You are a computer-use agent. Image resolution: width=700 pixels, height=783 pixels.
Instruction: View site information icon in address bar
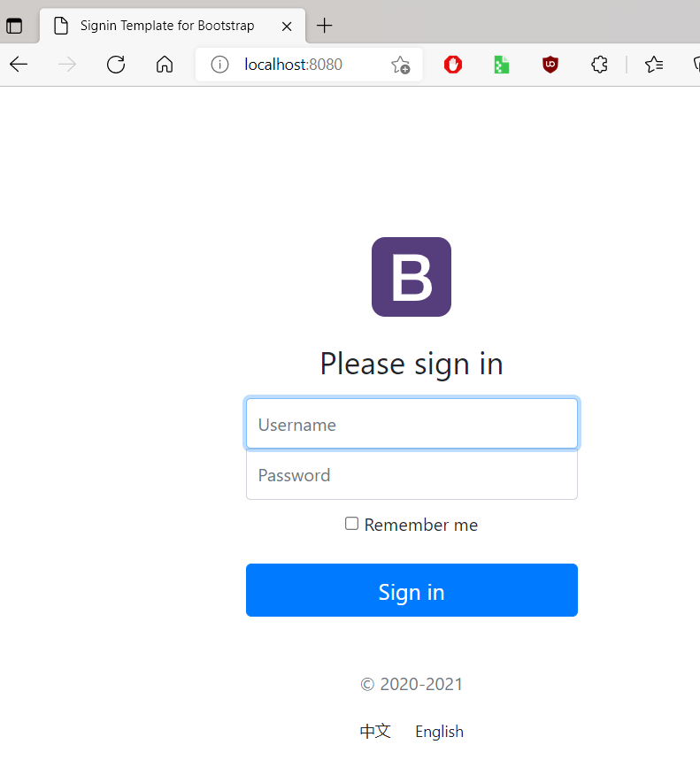(x=219, y=65)
